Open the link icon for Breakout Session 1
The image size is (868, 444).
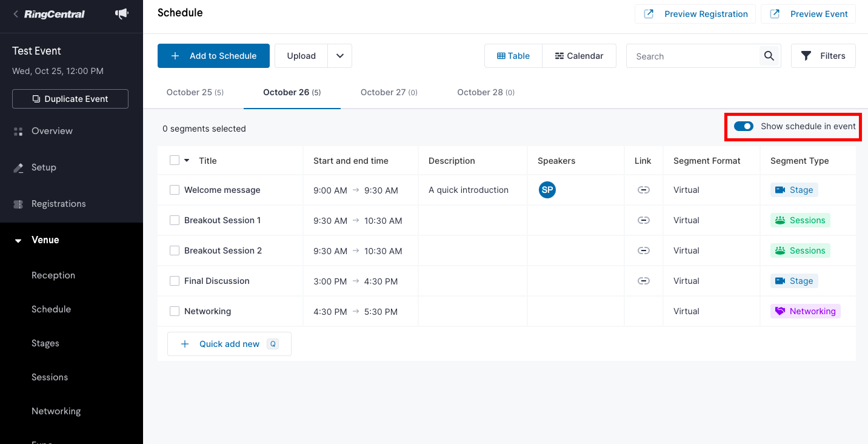pyautogui.click(x=644, y=220)
